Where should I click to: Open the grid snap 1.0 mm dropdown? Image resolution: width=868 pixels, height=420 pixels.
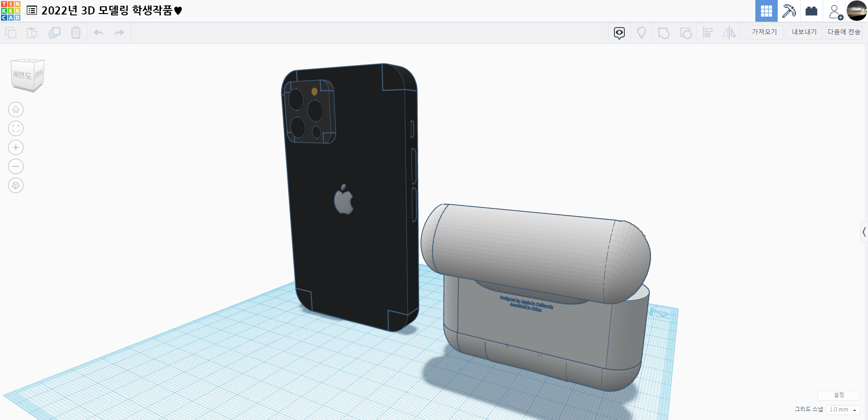[x=843, y=410]
